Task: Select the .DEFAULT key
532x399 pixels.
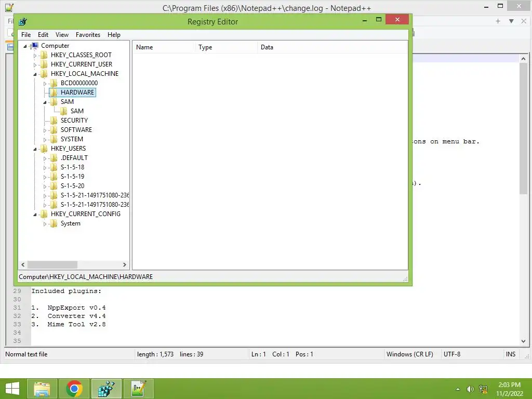Action: (x=74, y=158)
